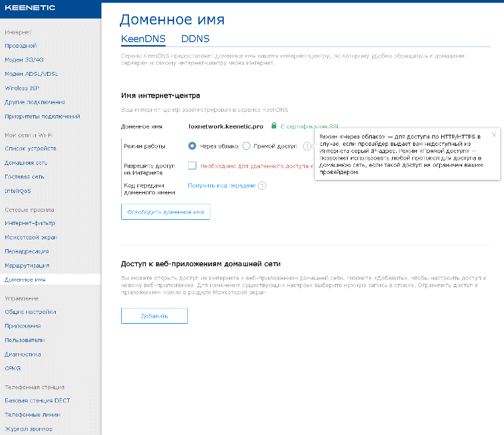The width and height of the screenshot is (504, 435).
Task: Select Доменное имя in sidebar
Action: 50,280
